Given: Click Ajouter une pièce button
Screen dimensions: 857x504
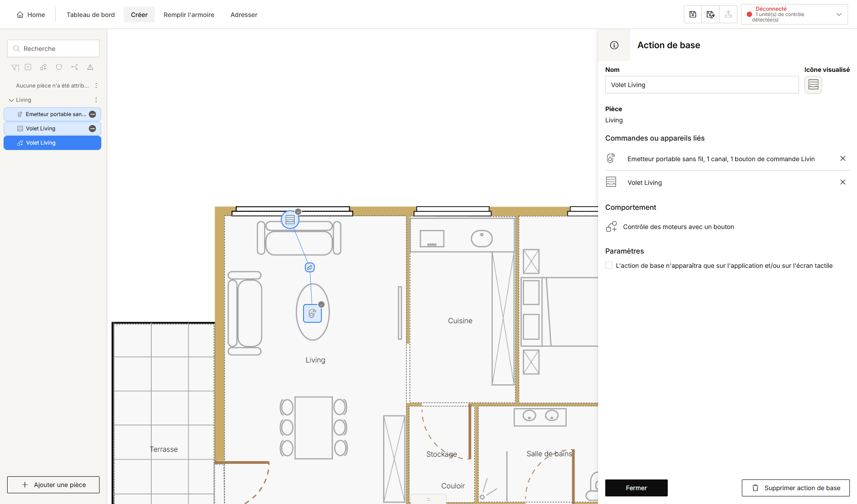Looking at the screenshot, I should pos(53,485).
